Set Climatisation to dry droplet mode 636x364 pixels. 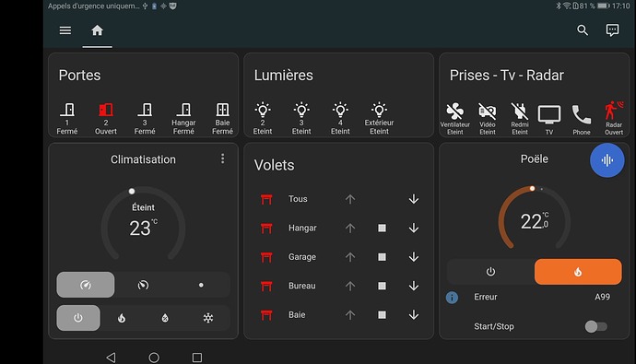click(165, 318)
